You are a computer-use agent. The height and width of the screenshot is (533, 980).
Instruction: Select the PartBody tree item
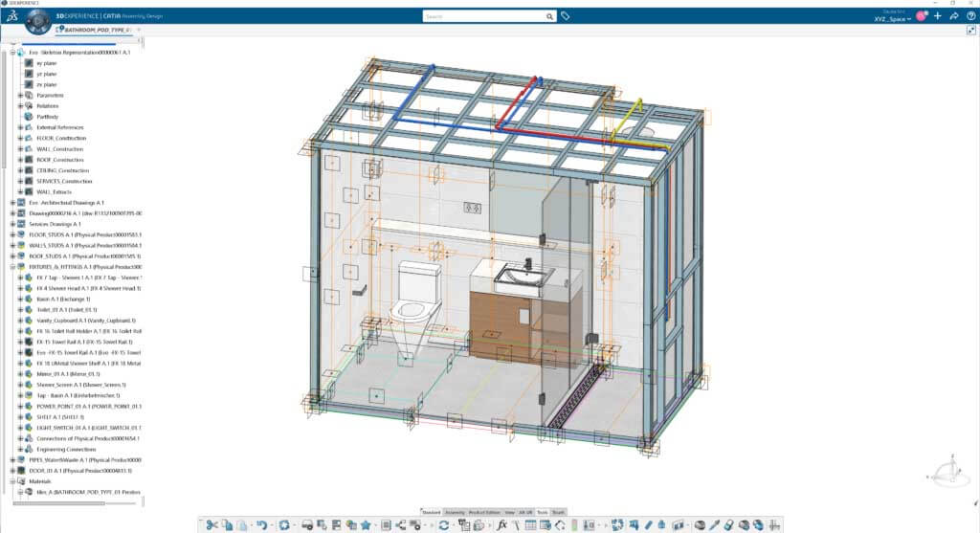48,117
